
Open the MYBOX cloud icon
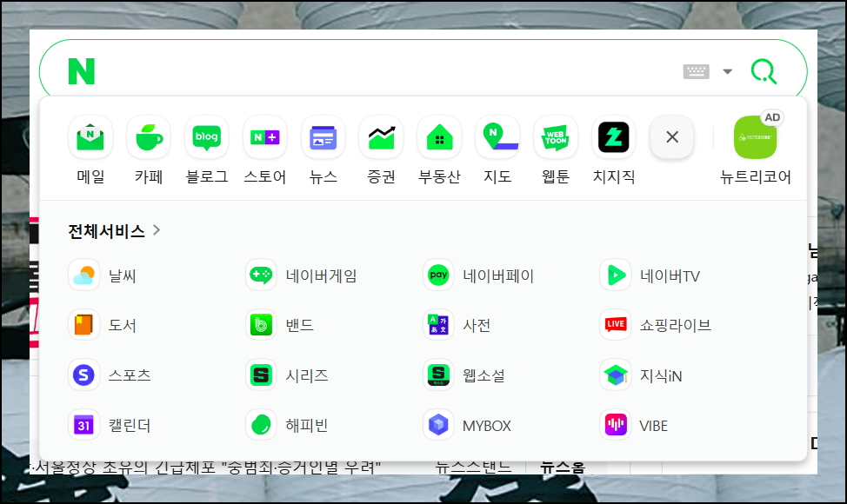[438, 425]
